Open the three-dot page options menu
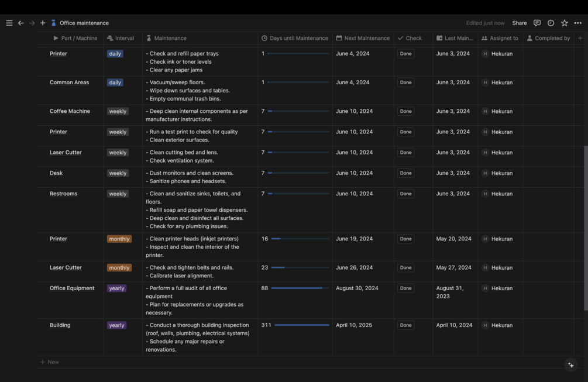The height and width of the screenshot is (382, 588). coord(578,23)
